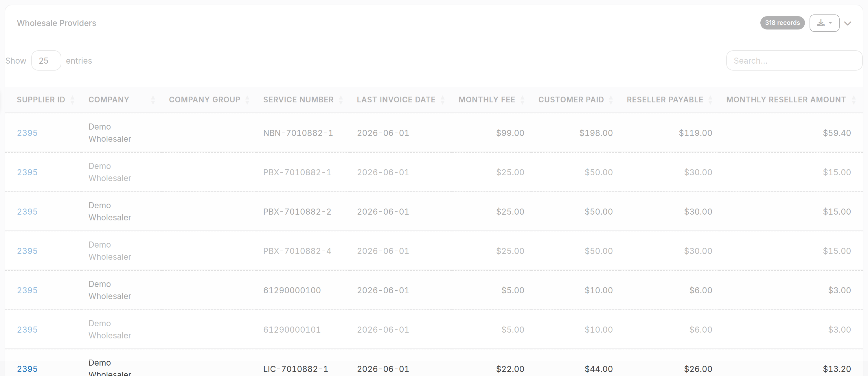Open supplier 2395 link for NBN-7010882-1

click(27, 133)
